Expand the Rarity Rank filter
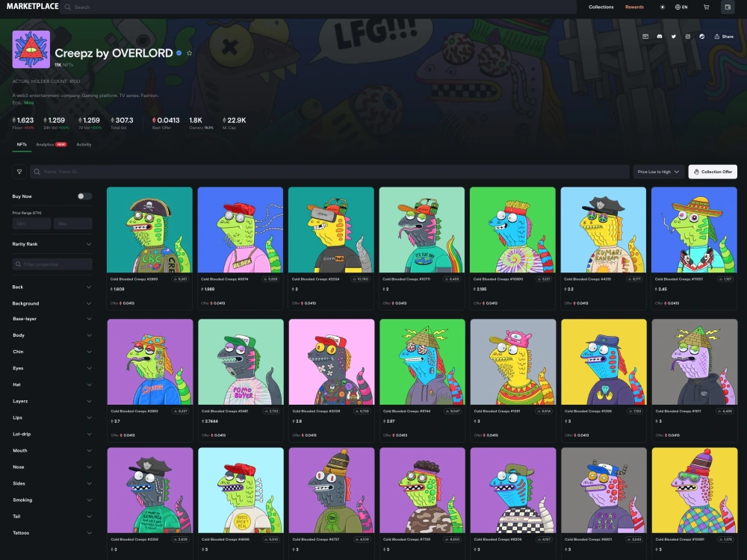Screen dimensions: 747x560 [x=52, y=244]
